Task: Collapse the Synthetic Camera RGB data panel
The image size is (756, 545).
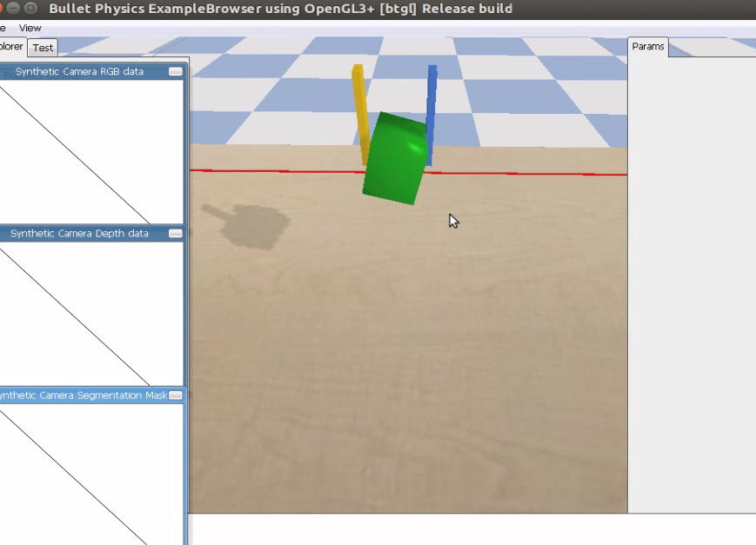Action: [x=175, y=71]
